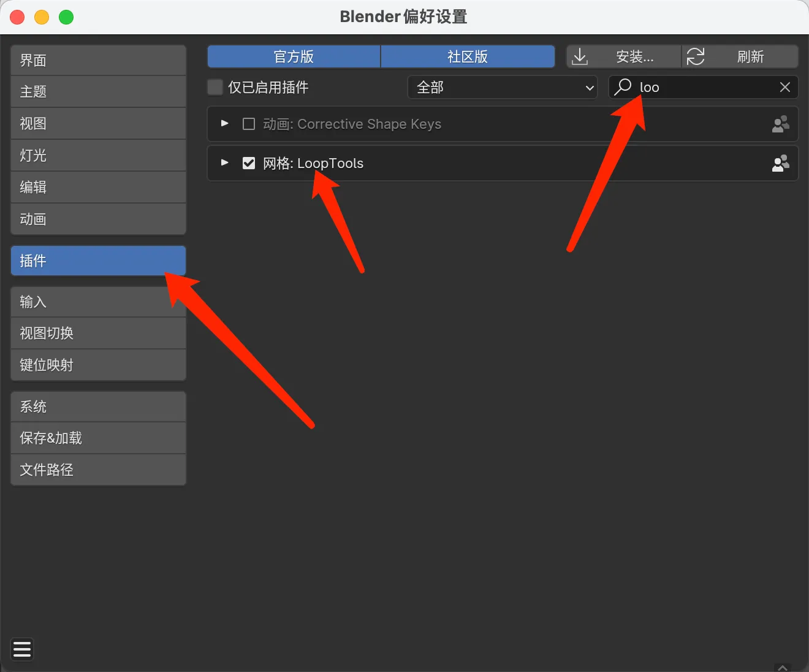Expand the Corrective Shape Keys addon details
The height and width of the screenshot is (672, 809).
tap(225, 124)
